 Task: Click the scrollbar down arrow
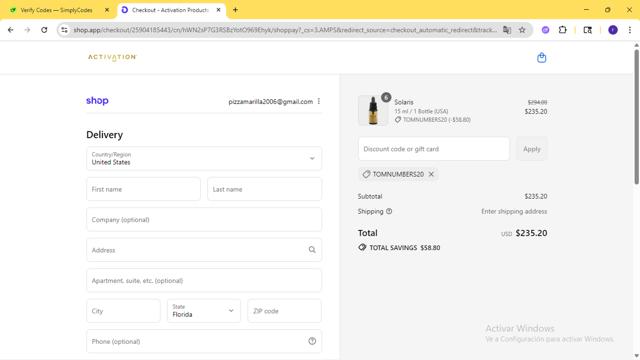(x=636, y=356)
